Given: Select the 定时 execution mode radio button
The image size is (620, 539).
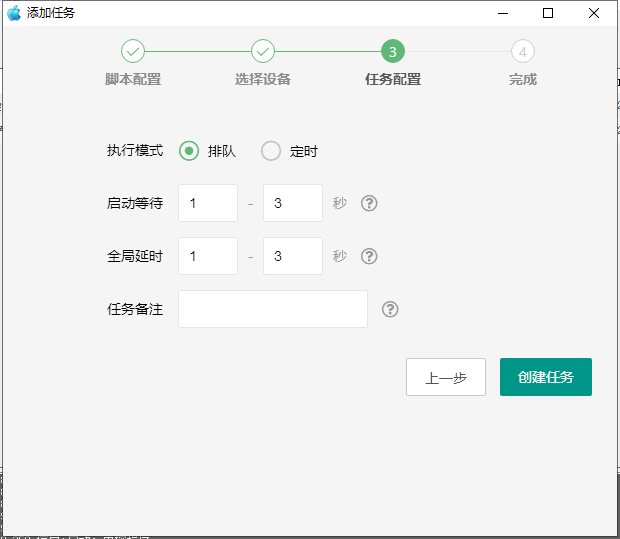Looking at the screenshot, I should pyautogui.click(x=271, y=151).
